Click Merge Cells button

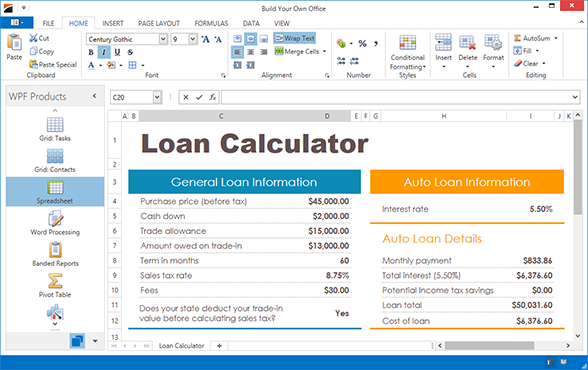(297, 51)
